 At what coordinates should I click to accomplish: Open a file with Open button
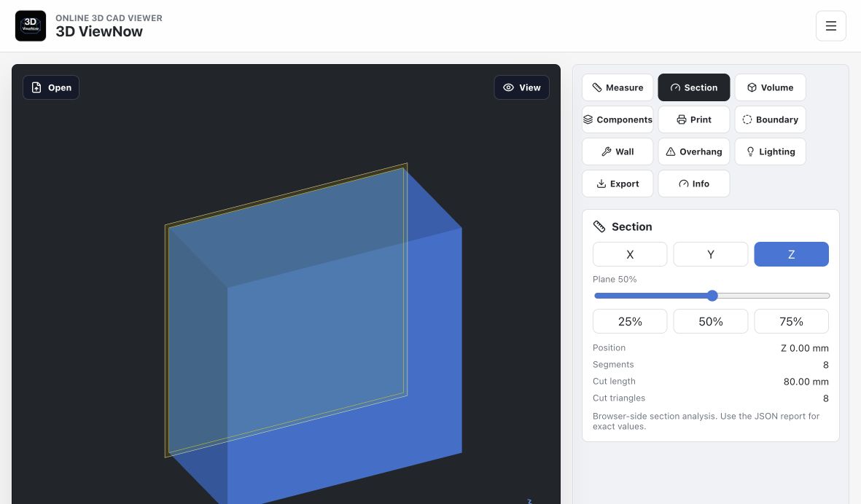tap(51, 87)
